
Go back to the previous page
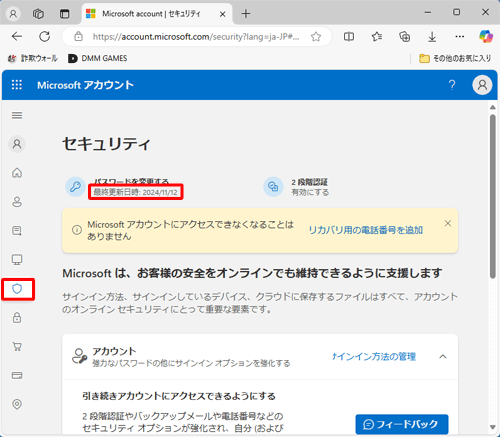[x=17, y=36]
